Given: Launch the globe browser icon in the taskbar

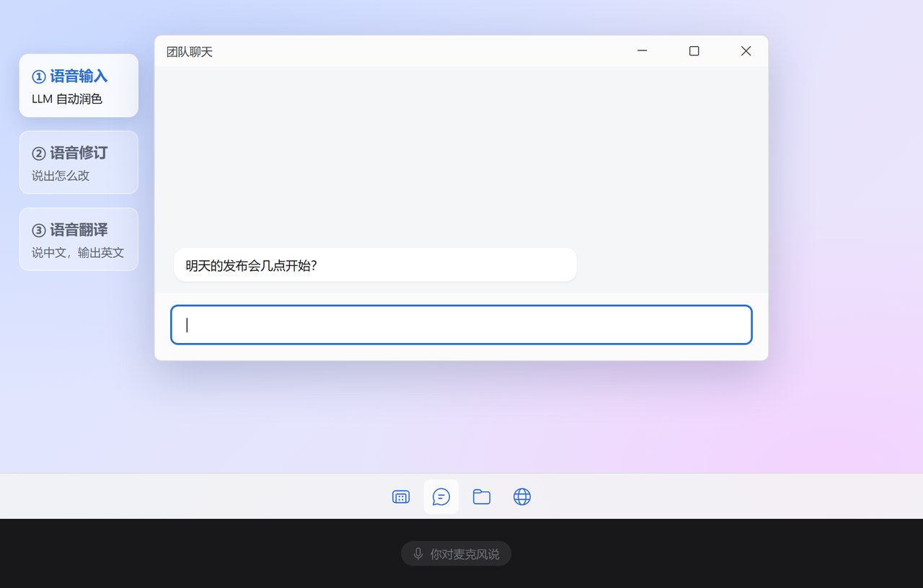Looking at the screenshot, I should tap(522, 496).
